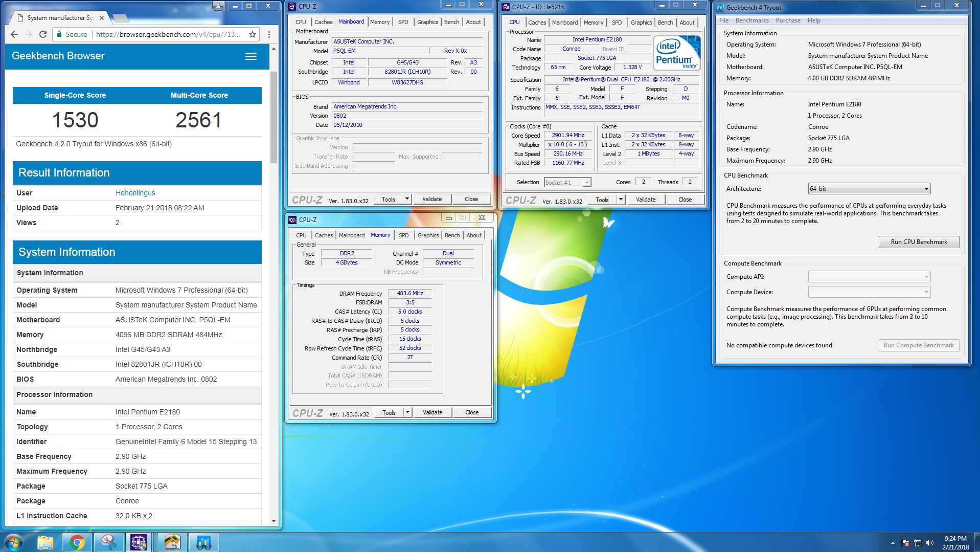Expand the Tools dropdown arrow in Mainboard CPU-Z window
The height and width of the screenshot is (552, 980).
click(x=407, y=199)
